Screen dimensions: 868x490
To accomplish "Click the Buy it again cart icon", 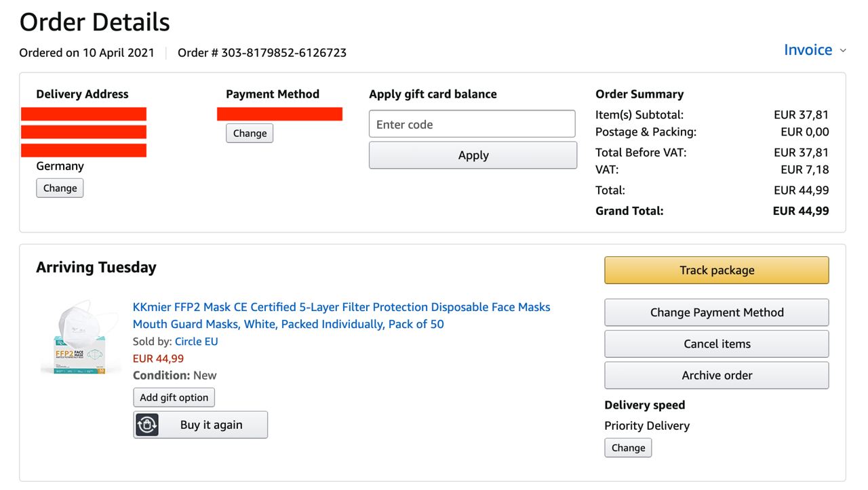I will tap(147, 425).
